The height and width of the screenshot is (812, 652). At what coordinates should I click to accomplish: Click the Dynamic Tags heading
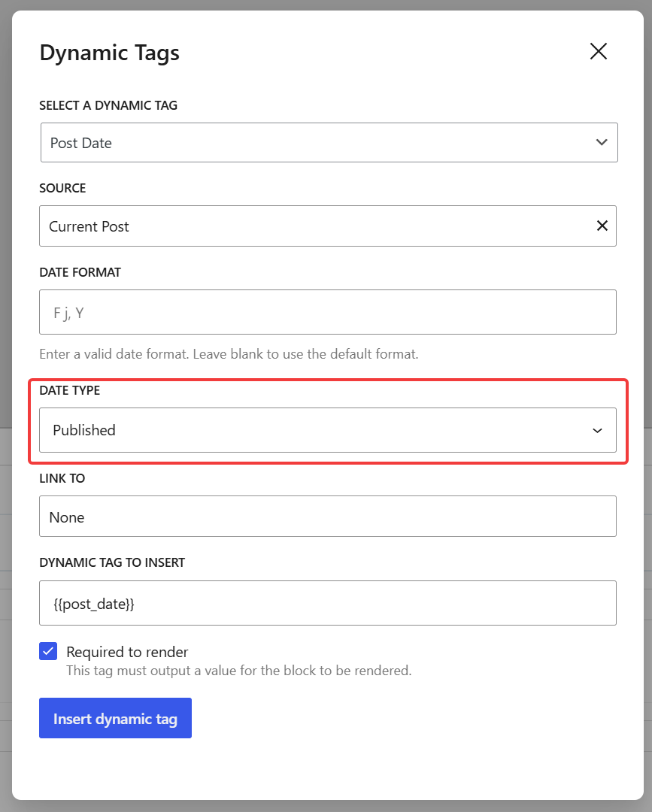point(110,53)
